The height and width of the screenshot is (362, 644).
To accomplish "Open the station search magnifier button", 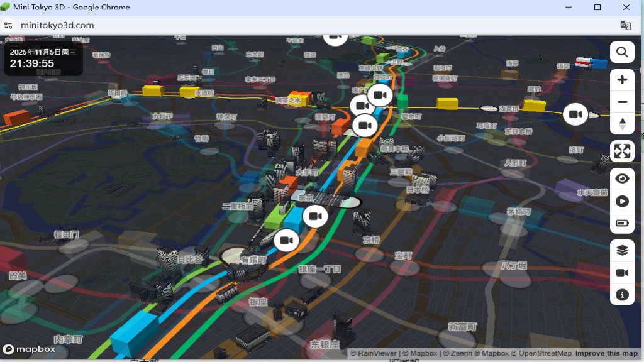I will (x=622, y=52).
